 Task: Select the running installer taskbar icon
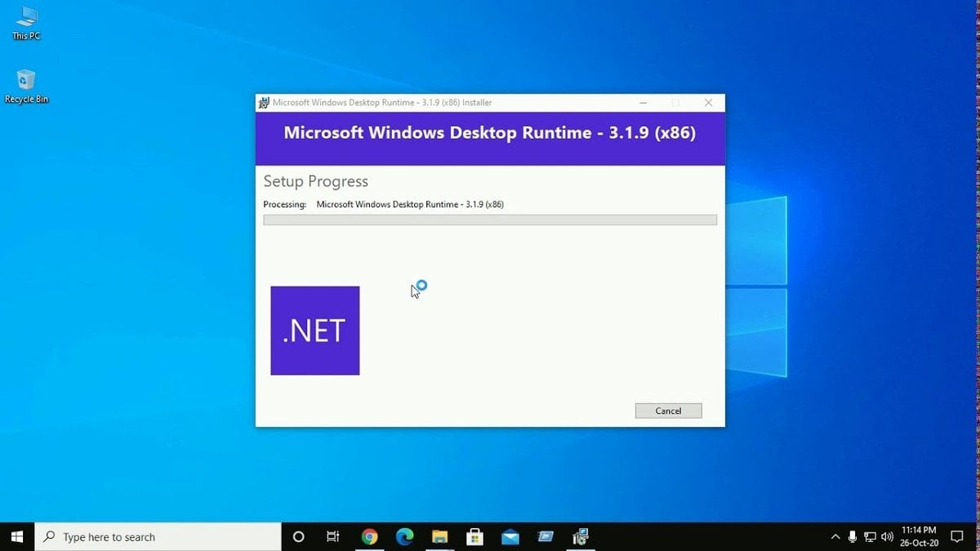[581, 536]
